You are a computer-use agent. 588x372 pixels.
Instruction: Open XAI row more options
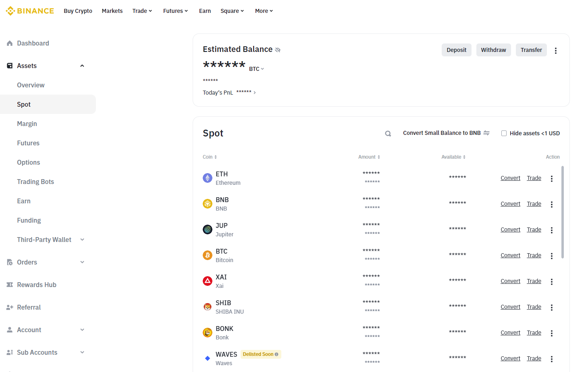pyautogui.click(x=552, y=282)
